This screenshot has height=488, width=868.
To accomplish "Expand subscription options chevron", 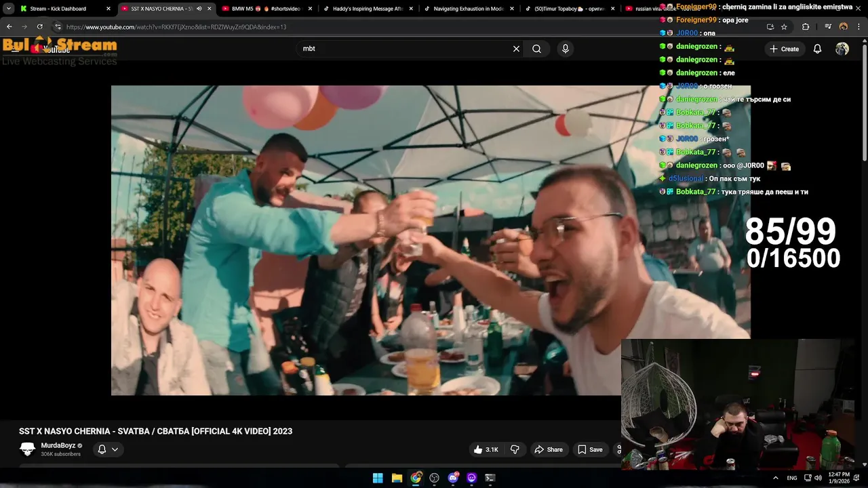I will click(x=115, y=449).
